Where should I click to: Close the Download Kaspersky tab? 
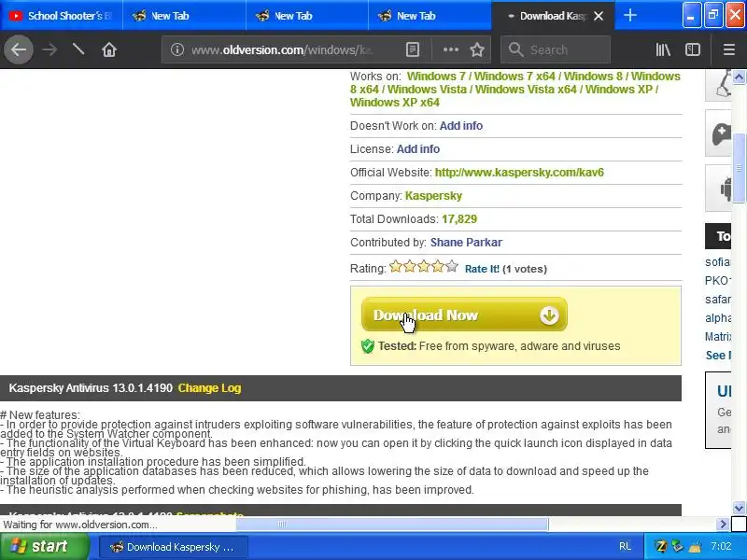(x=599, y=16)
